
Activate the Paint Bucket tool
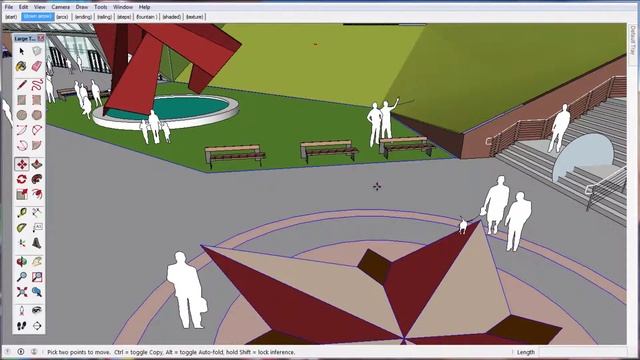tap(22, 66)
